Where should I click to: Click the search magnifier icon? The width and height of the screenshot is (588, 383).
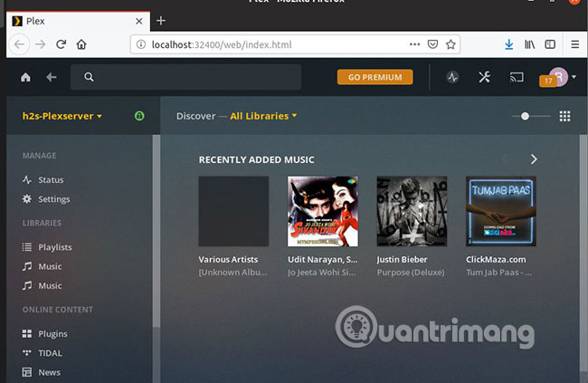pyautogui.click(x=89, y=77)
